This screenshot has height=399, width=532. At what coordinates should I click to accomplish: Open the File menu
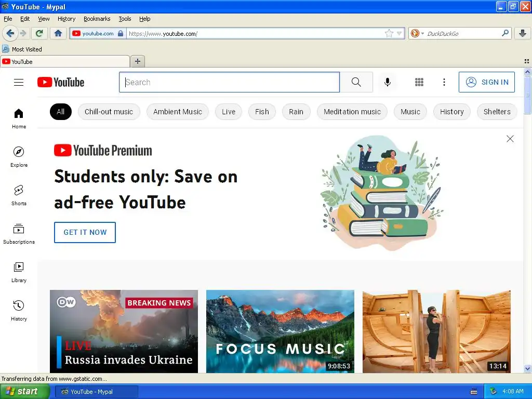[x=8, y=19]
